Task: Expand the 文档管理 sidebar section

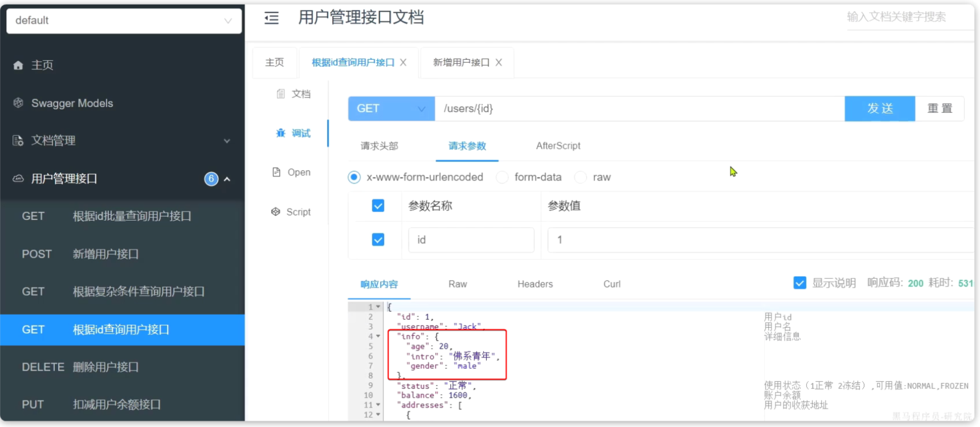Action: click(x=227, y=141)
